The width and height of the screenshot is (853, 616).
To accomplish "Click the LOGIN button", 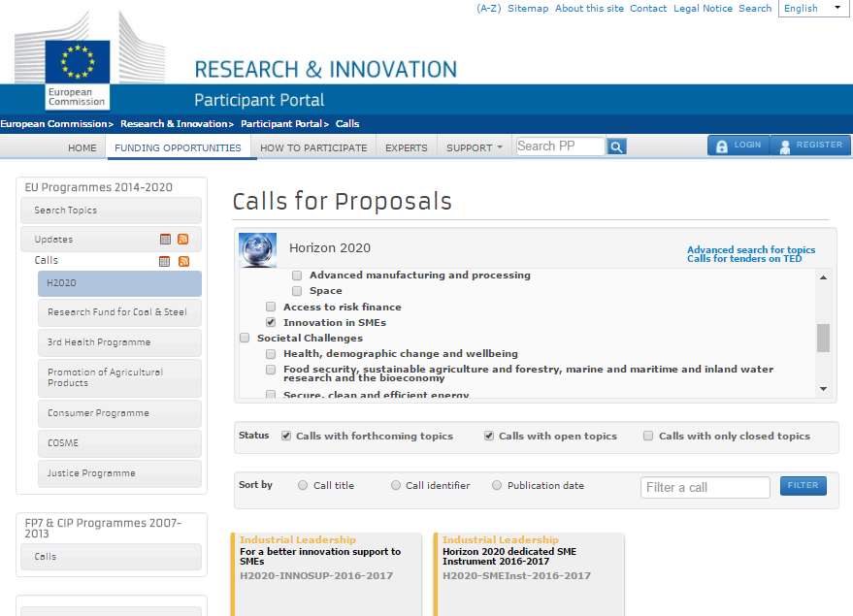I will pyautogui.click(x=738, y=146).
